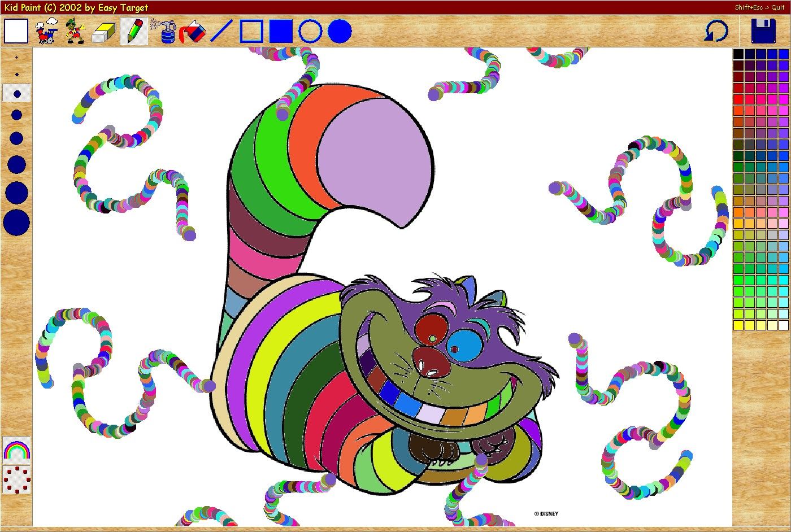Toggle the rainbow color mode
This screenshot has height=532, width=791.
click(x=16, y=450)
